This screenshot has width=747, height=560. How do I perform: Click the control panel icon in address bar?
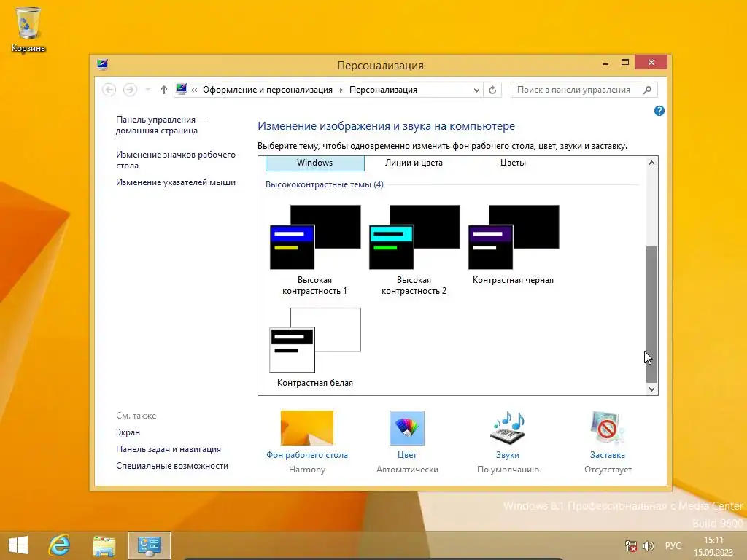tap(182, 89)
